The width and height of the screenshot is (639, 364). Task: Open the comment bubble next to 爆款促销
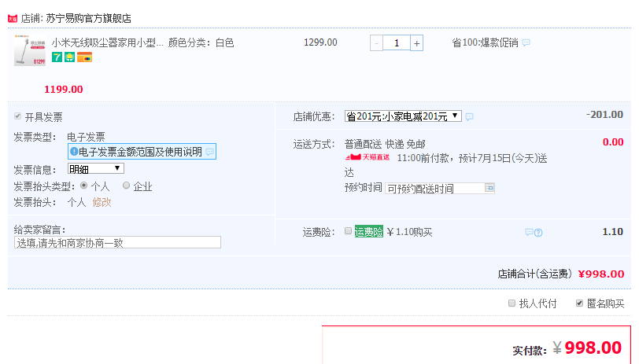click(x=526, y=42)
